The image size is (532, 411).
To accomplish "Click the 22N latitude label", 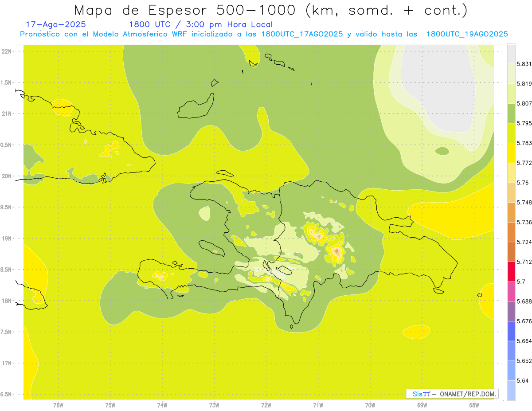I will pyautogui.click(x=7, y=51).
